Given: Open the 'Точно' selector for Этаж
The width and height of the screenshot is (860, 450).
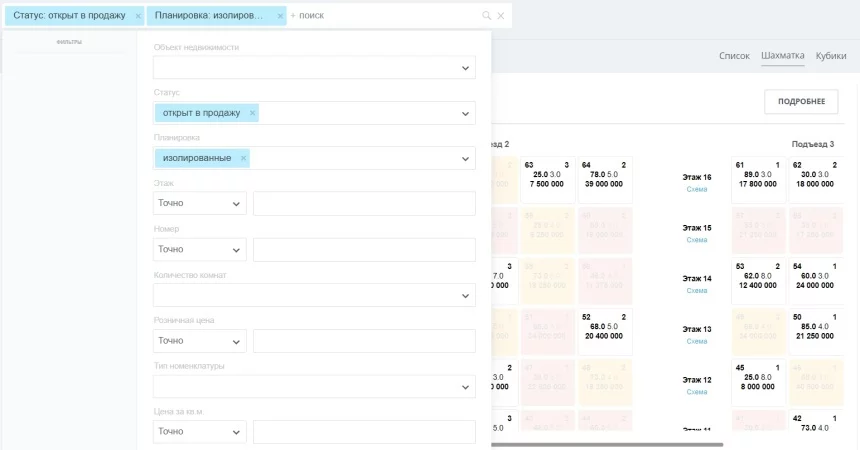Looking at the screenshot, I should 200,203.
